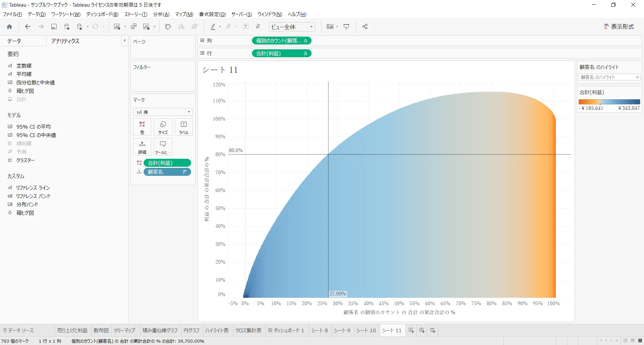
Task: Open the Size card in Marks
Action: 163,127
